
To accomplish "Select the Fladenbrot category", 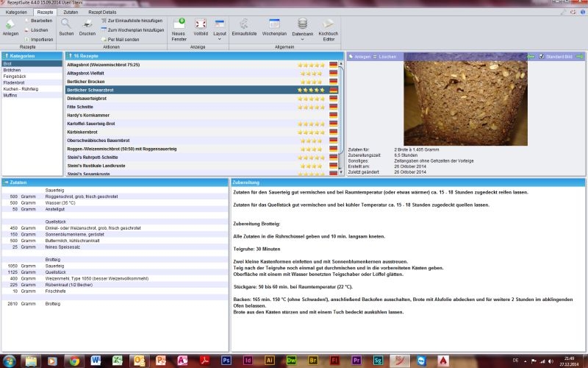I will pyautogui.click(x=32, y=82).
